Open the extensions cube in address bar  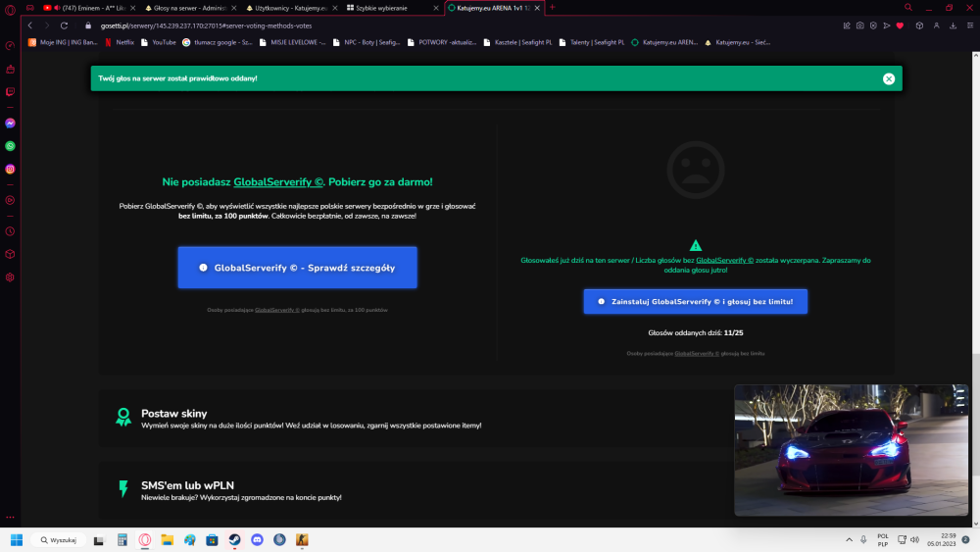click(x=919, y=25)
